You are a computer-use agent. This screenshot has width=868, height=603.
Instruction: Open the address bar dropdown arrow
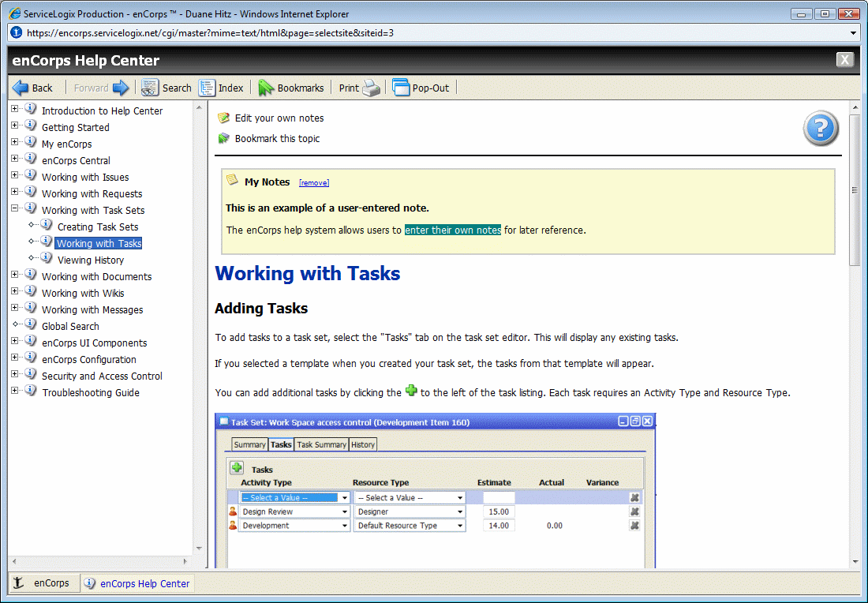pyautogui.click(x=854, y=33)
